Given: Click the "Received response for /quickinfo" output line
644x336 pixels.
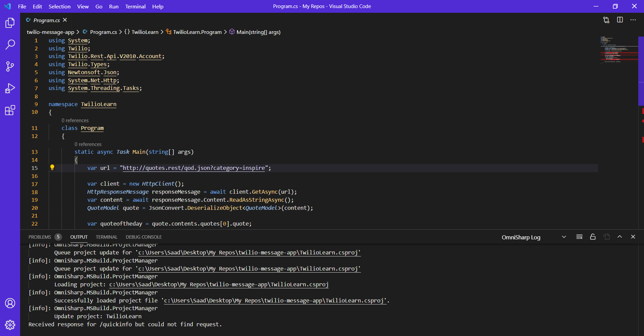Looking at the screenshot, I should click(x=125, y=325).
